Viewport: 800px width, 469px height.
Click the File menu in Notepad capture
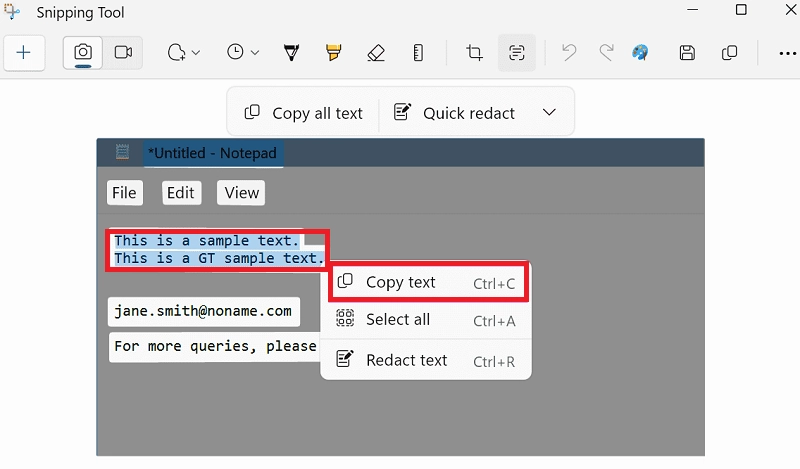[x=124, y=193]
